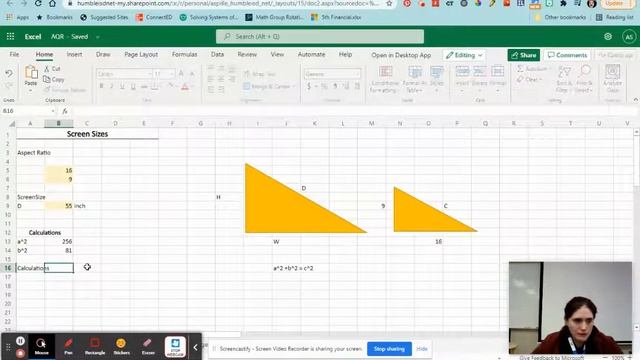
Task: Hide the screen sharing notification bar
Action: (422, 349)
